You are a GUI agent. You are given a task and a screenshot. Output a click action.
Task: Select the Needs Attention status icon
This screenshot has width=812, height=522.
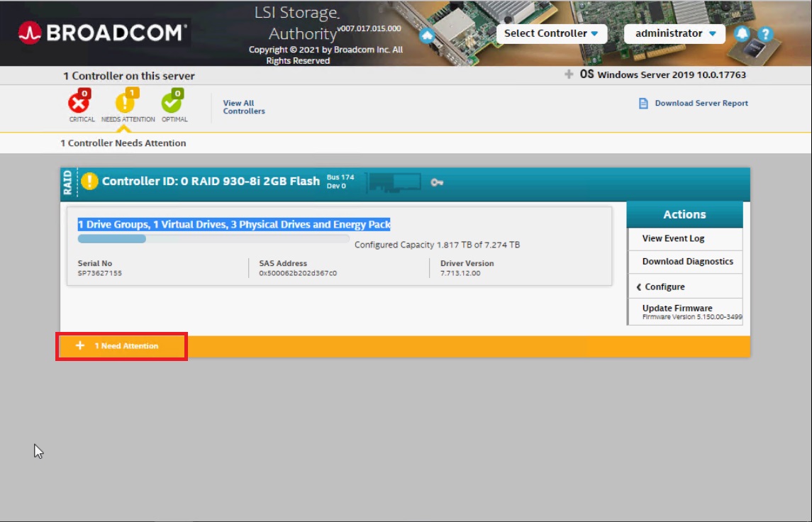tap(126, 104)
